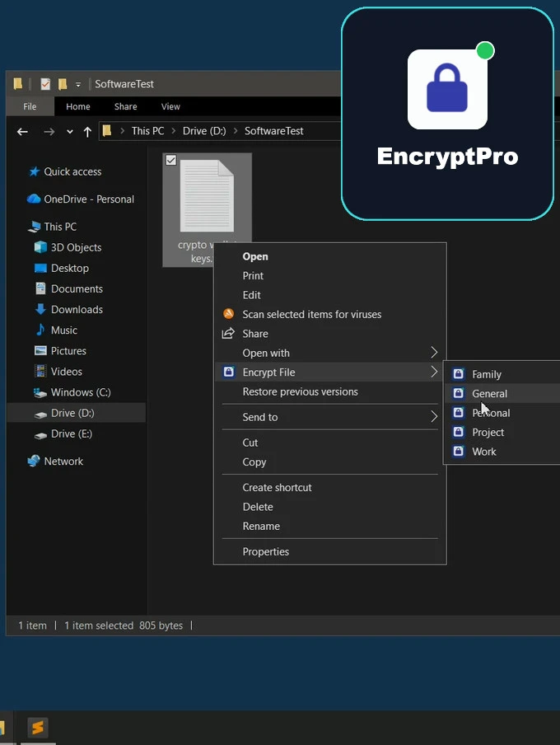This screenshot has width=560, height=745.
Task: Click chevron after Drive (D:) in address bar
Action: click(x=235, y=131)
